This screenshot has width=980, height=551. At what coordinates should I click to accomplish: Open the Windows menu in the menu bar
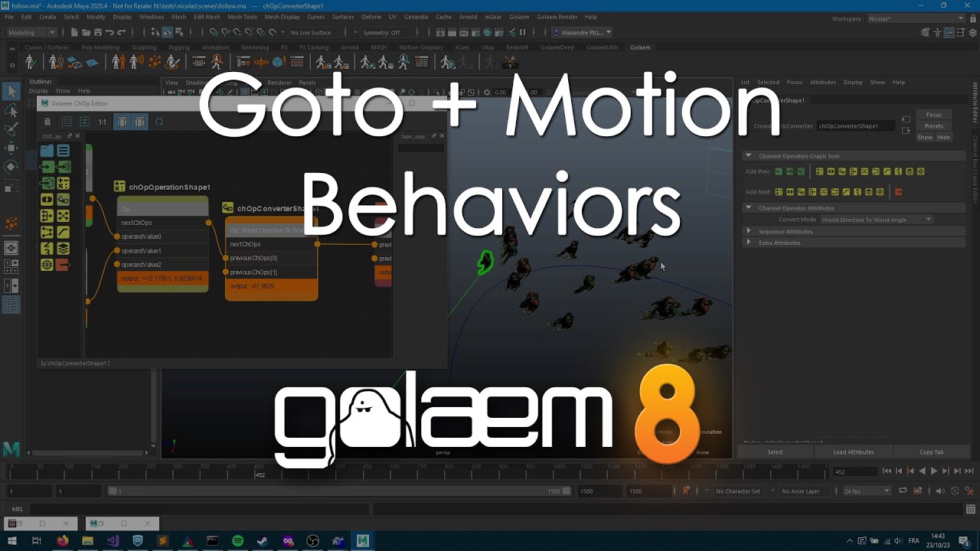pos(152,17)
